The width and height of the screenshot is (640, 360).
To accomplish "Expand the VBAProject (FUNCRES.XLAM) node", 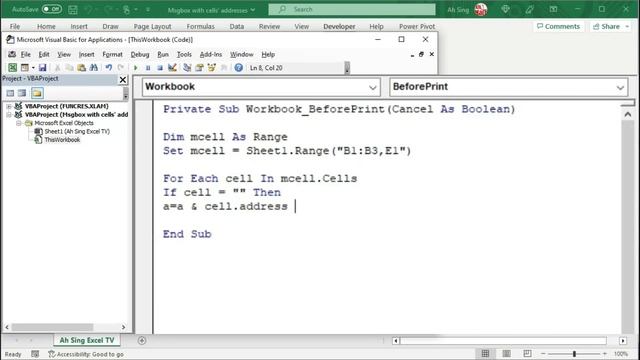I will 9,106.
